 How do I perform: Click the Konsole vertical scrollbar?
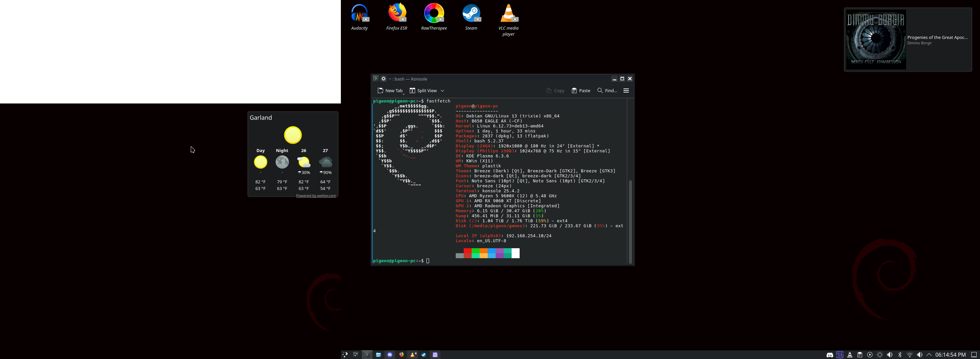[x=630, y=222]
